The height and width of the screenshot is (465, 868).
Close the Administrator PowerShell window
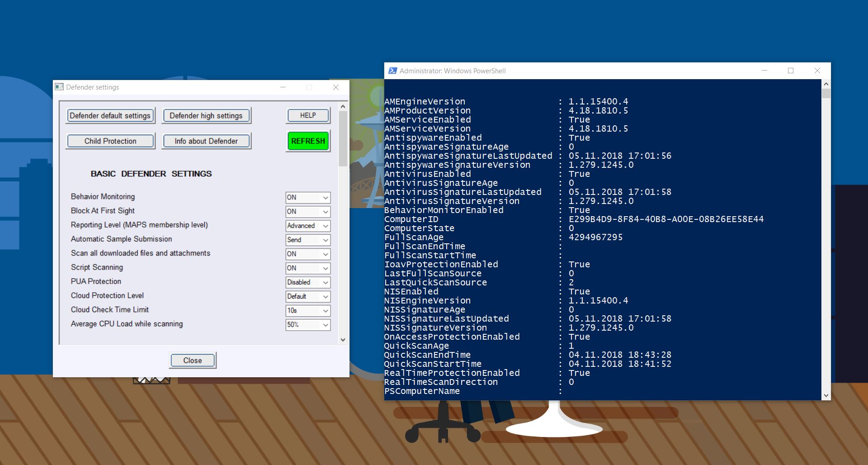tap(817, 71)
